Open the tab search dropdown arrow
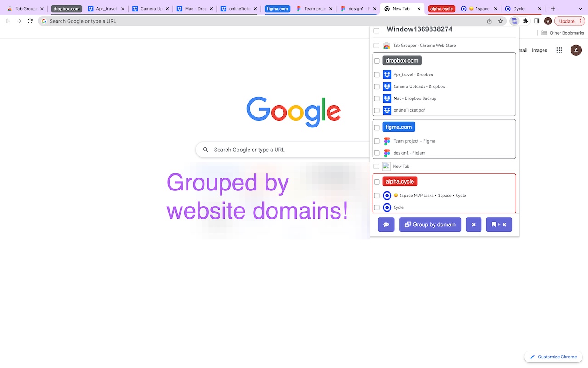The image size is (588, 368). click(x=579, y=9)
